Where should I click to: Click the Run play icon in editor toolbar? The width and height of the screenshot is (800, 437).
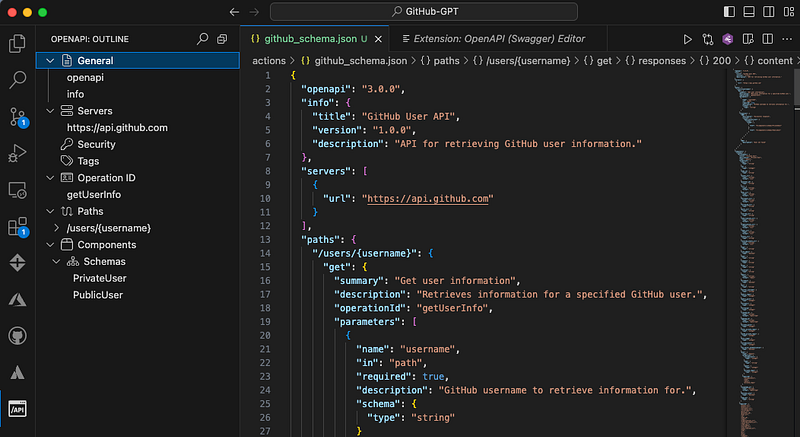tap(687, 39)
